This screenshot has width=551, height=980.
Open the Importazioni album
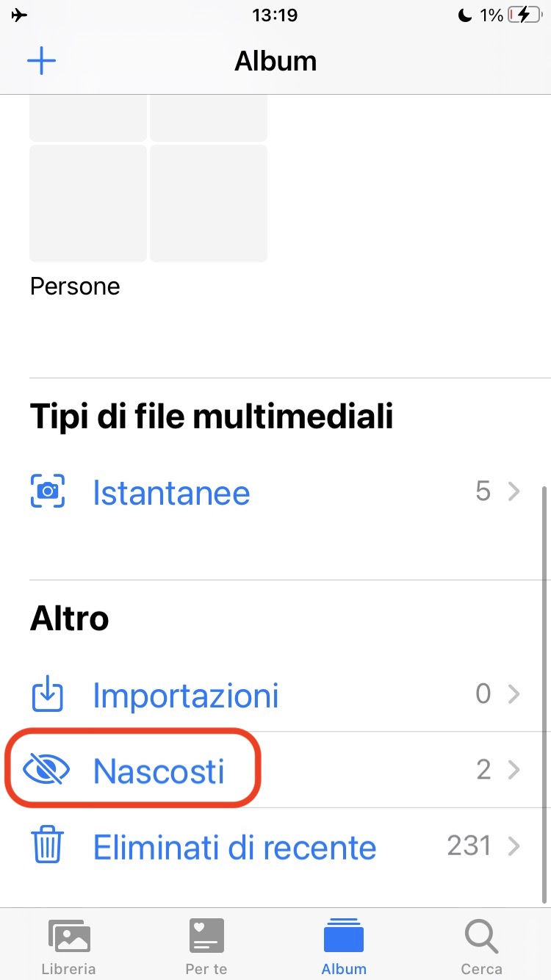coord(185,695)
